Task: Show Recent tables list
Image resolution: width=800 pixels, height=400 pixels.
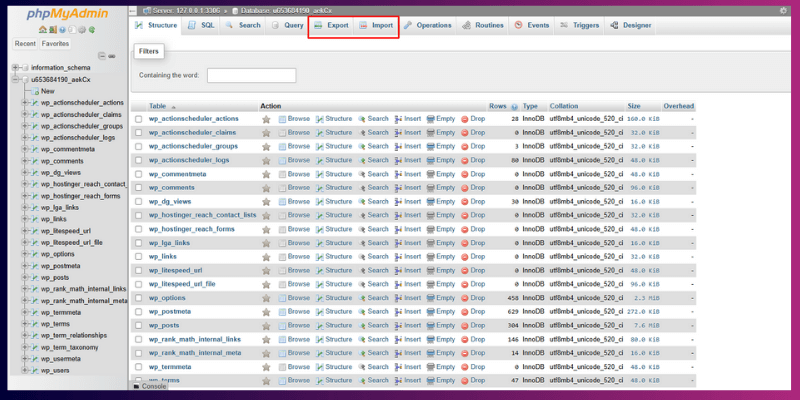Action: point(25,44)
